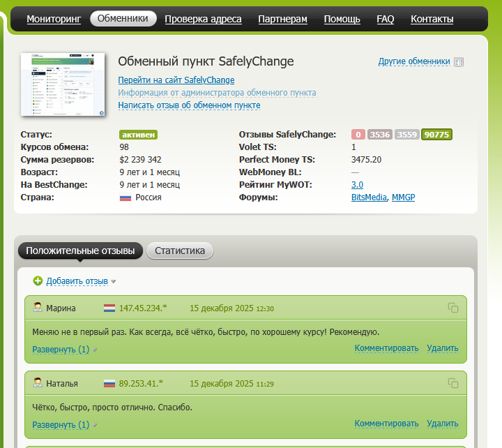Expand comments under Марина's review

click(x=61, y=349)
